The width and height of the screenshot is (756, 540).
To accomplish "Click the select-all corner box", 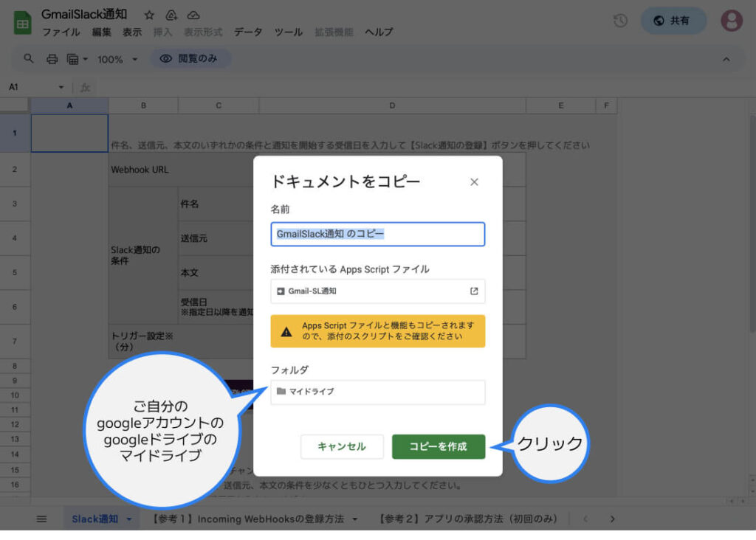I will point(15,105).
